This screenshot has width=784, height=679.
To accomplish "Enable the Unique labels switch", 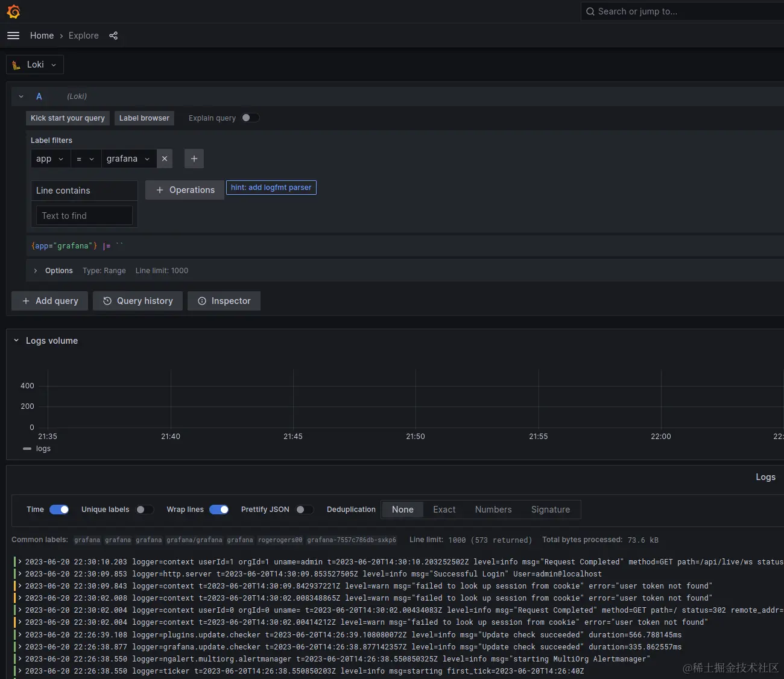I will [145, 510].
